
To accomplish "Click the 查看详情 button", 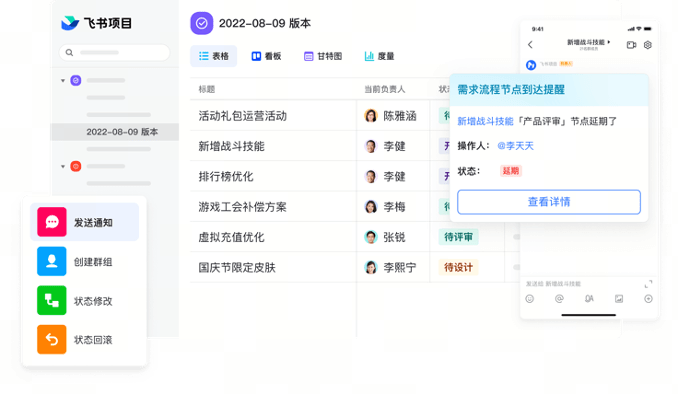I will coord(549,202).
